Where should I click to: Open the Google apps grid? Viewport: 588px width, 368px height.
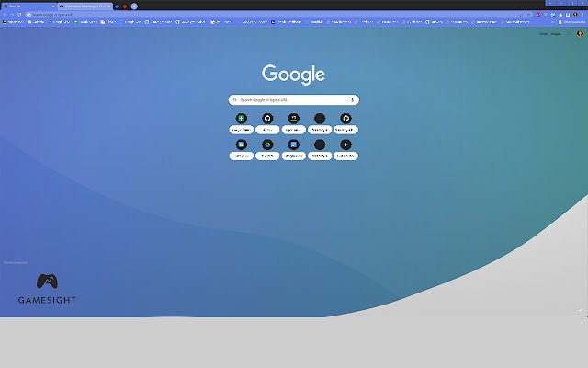click(x=569, y=34)
